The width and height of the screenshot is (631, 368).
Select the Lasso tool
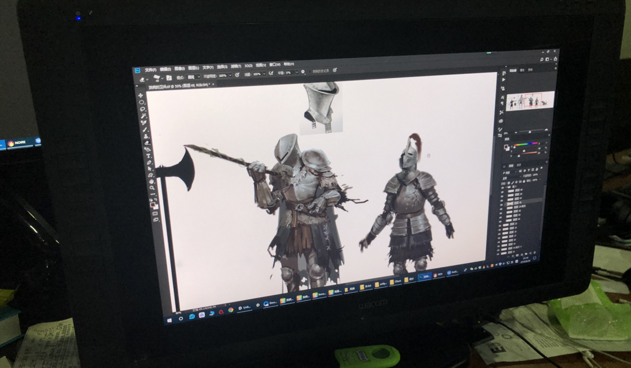[x=142, y=109]
